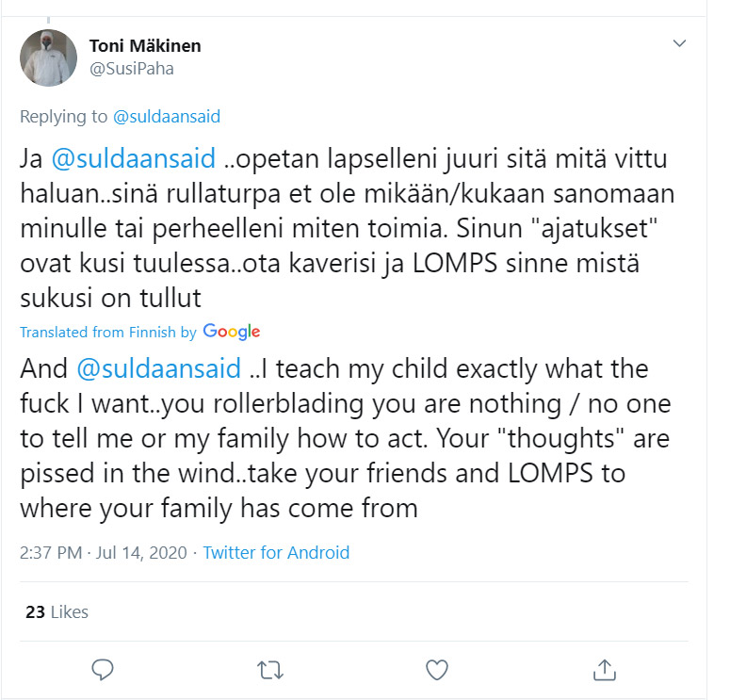This screenshot has width=730, height=700.
Task: Click the @SusiPaha handle
Action: click(x=131, y=69)
